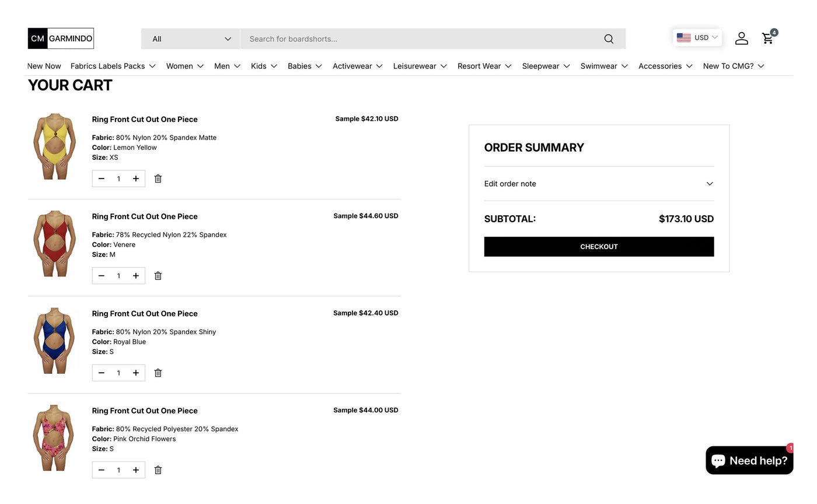The width and height of the screenshot is (817, 504).
Task: Open the Activewear menu
Action: [357, 66]
